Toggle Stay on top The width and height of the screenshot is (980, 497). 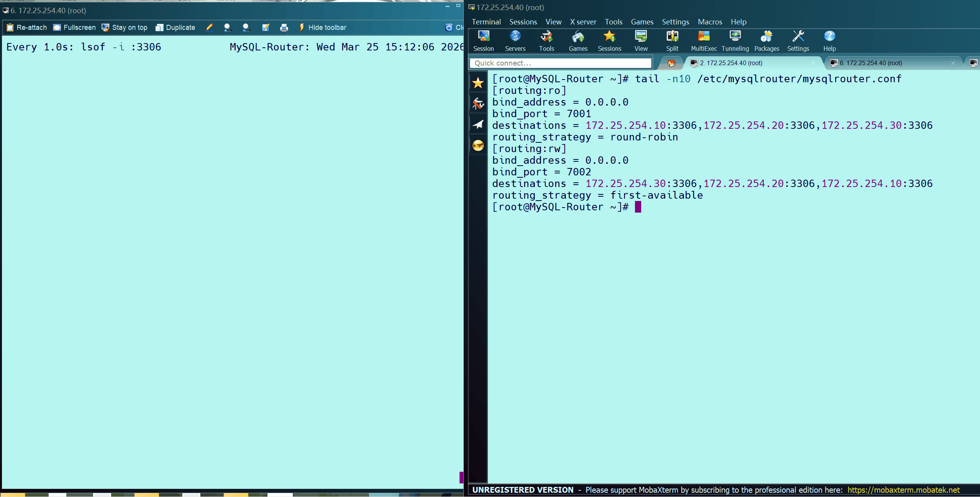[x=125, y=28]
